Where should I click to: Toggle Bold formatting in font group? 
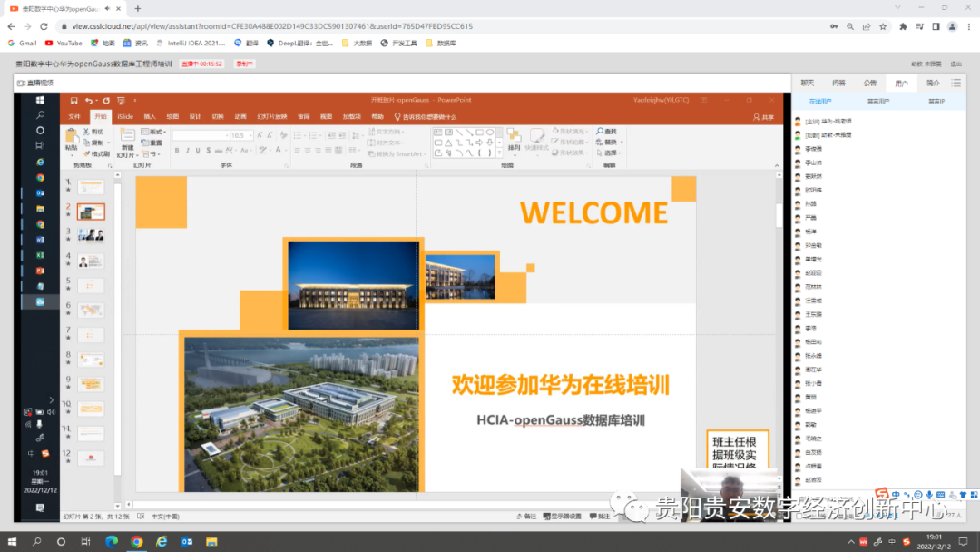point(177,151)
